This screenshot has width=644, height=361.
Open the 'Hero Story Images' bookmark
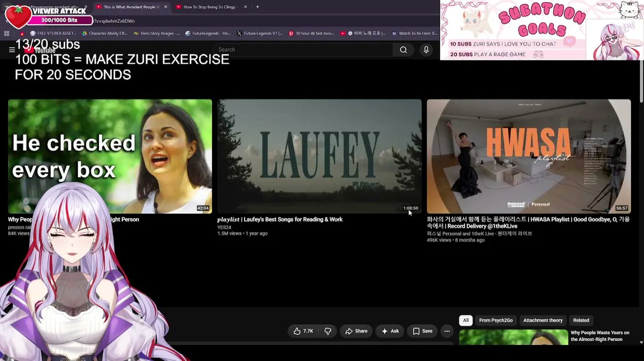pyautogui.click(x=156, y=34)
